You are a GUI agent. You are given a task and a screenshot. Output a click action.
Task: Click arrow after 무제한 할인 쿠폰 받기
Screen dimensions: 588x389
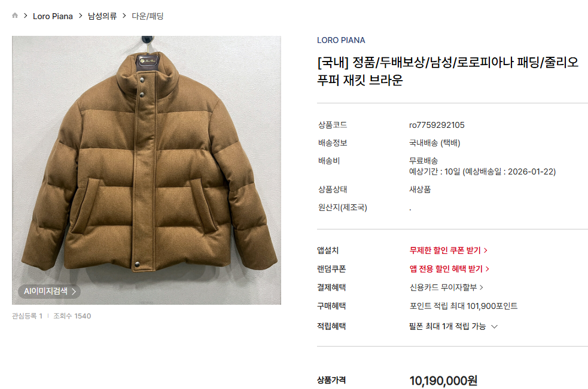pyautogui.click(x=486, y=250)
